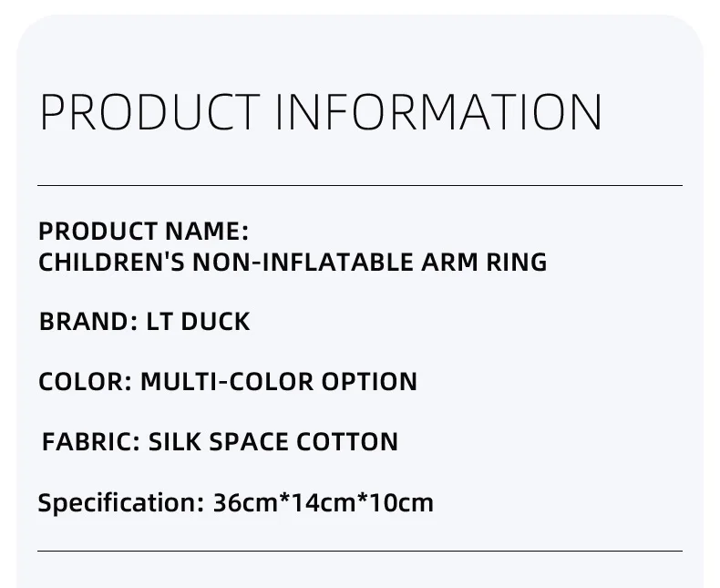
Task: Click the word DUCK in brand line
Action: (215, 321)
